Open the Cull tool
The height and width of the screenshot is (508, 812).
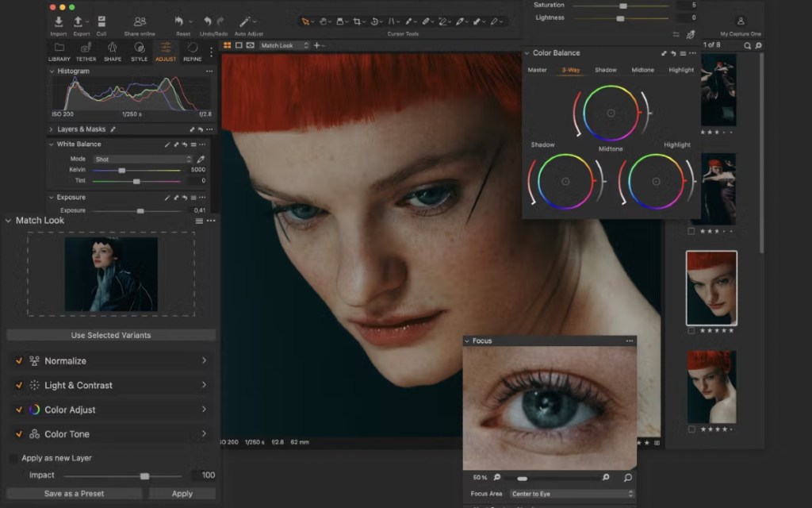click(x=101, y=20)
